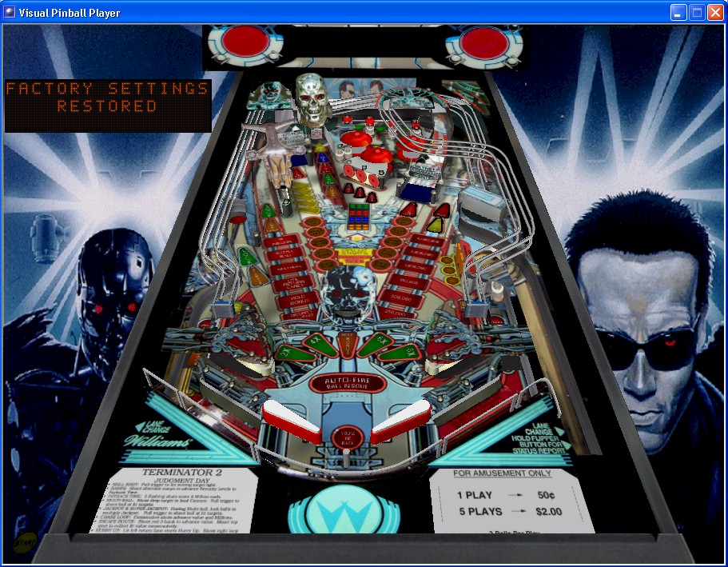Click the cyan W emblem at bottom center
The image size is (728, 567).
(344, 510)
